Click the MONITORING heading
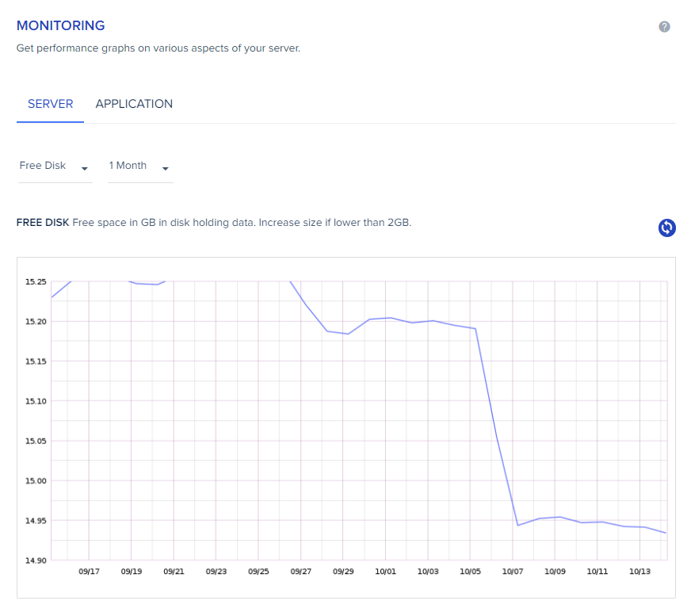The height and width of the screenshot is (616, 691). point(61,27)
